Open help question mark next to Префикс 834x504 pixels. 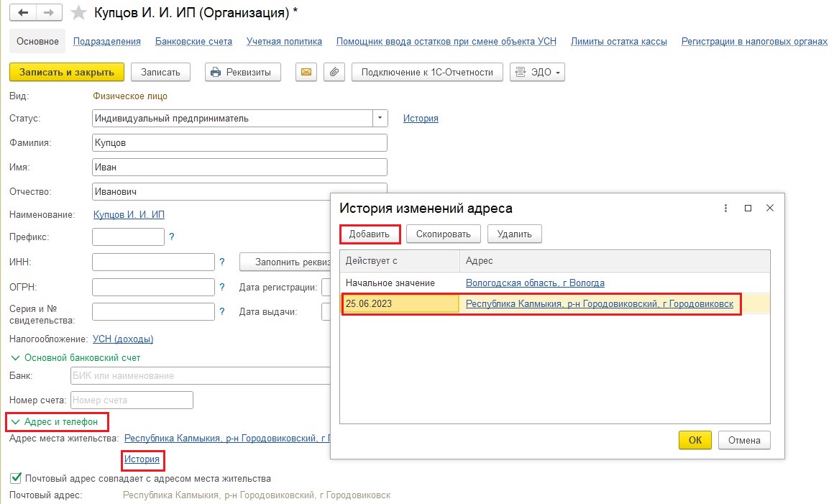pos(172,237)
